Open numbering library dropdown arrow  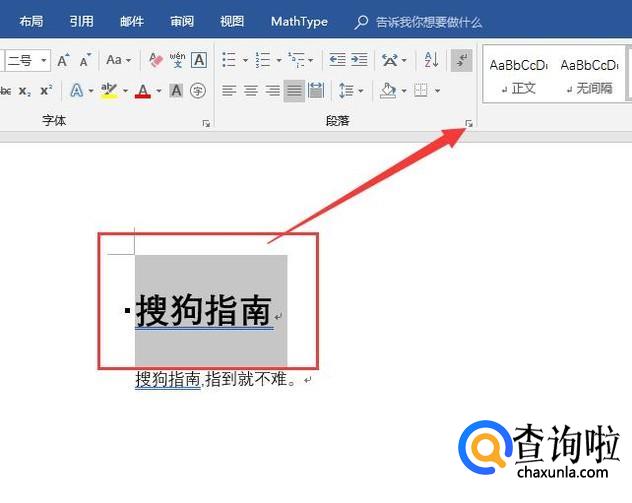279,60
